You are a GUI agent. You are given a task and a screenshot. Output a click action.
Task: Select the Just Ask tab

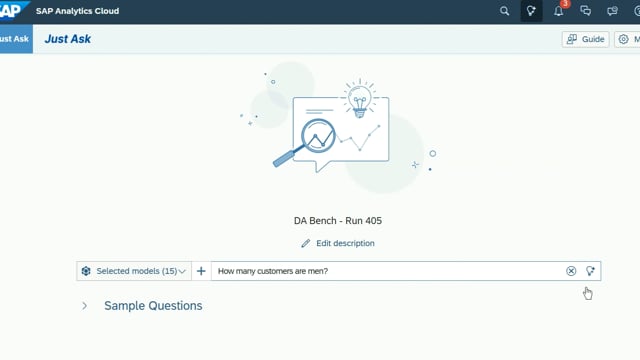(x=16, y=39)
